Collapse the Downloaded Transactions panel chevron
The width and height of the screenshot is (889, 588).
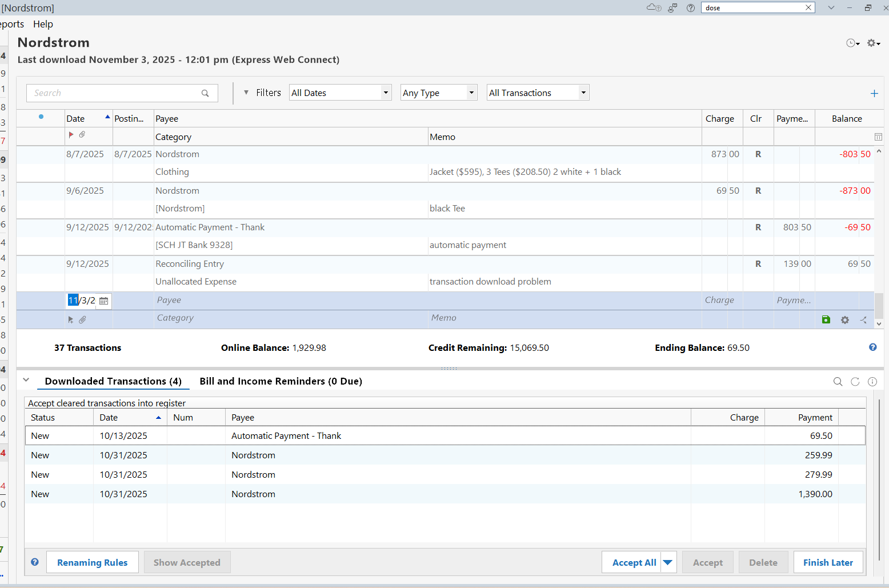point(26,380)
